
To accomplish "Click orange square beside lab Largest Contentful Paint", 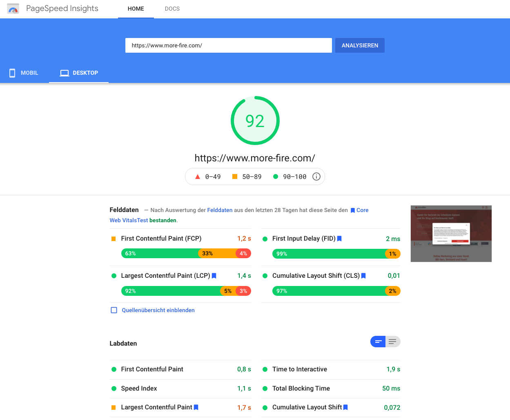I will 114,407.
